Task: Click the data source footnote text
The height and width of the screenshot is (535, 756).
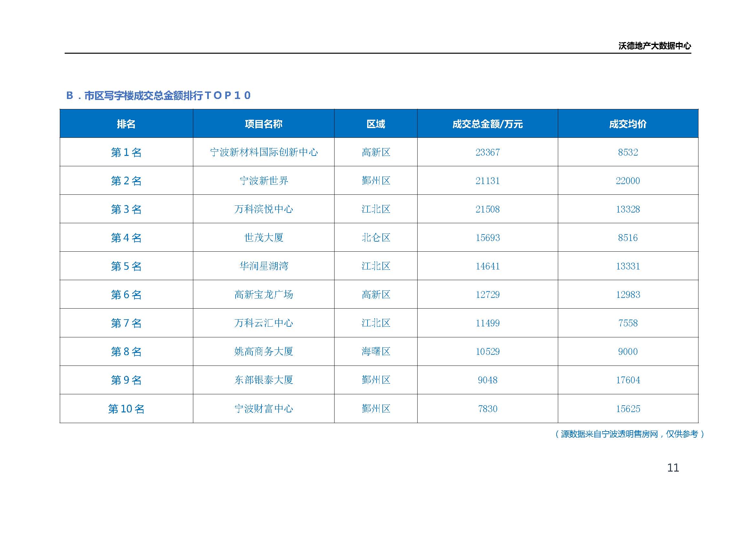Action: coord(629,434)
